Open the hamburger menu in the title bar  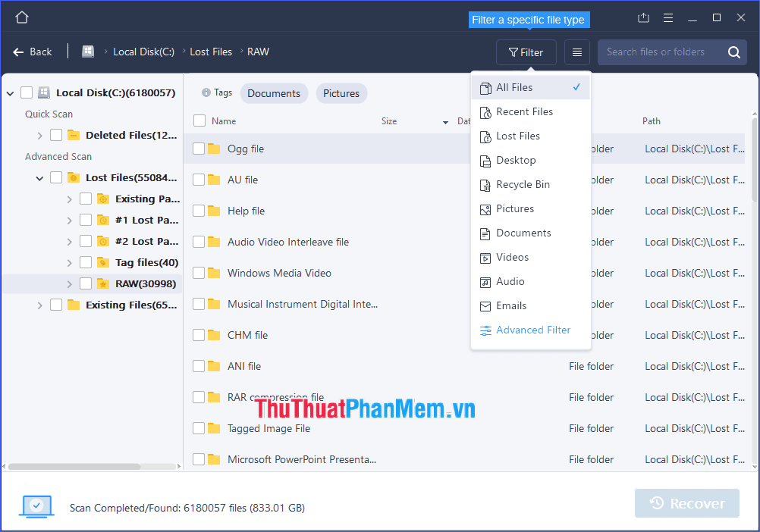click(x=667, y=17)
